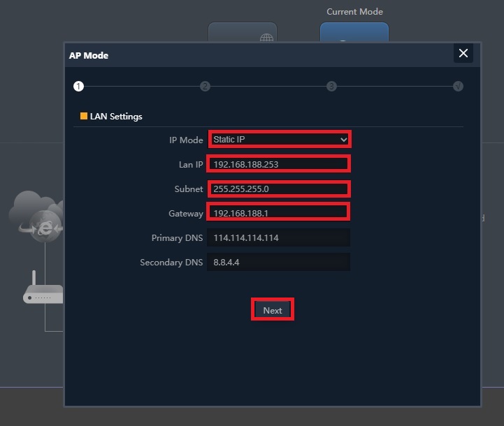Click the Primary DNS input box
This screenshot has height=426, width=504.
(279, 238)
